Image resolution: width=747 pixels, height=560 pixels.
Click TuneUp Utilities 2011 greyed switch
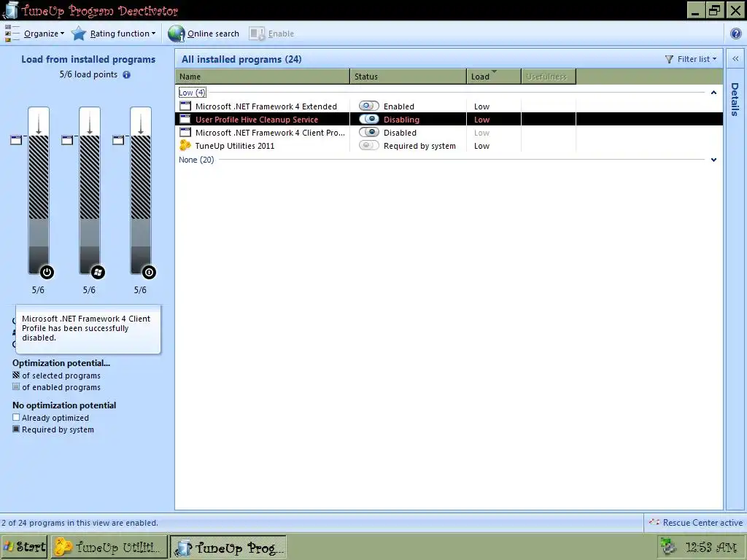tap(368, 145)
